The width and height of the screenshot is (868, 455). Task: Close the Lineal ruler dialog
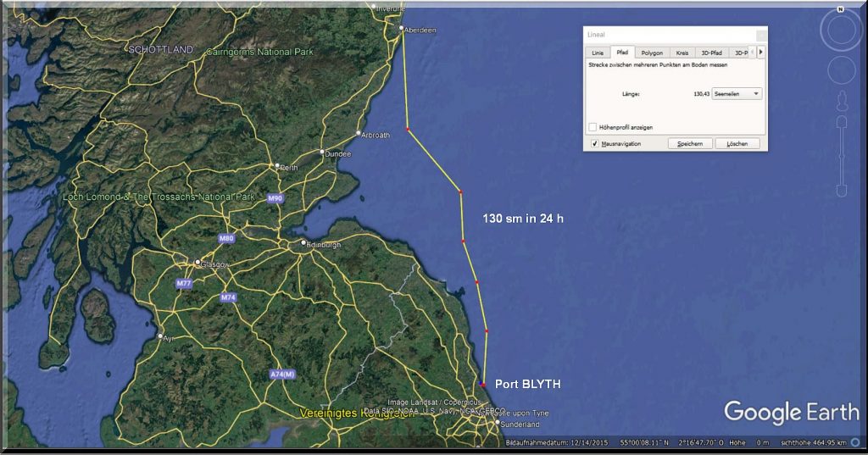tap(760, 35)
